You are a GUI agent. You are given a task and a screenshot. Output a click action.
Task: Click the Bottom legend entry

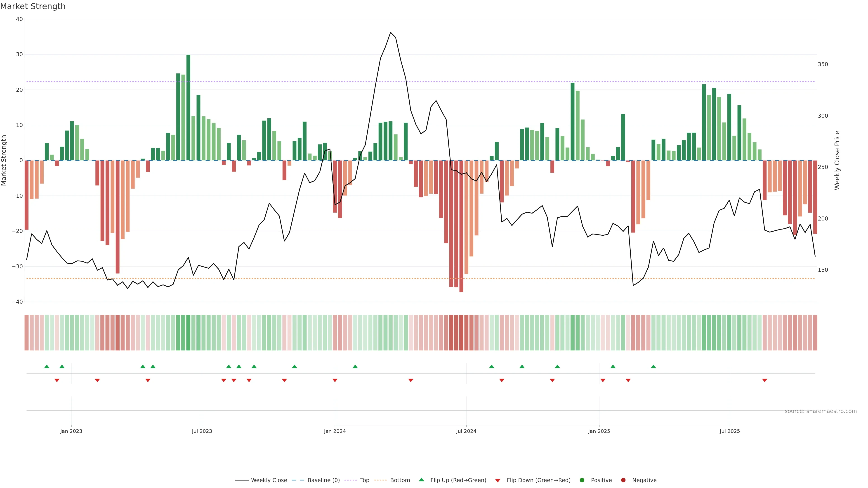pos(400,480)
